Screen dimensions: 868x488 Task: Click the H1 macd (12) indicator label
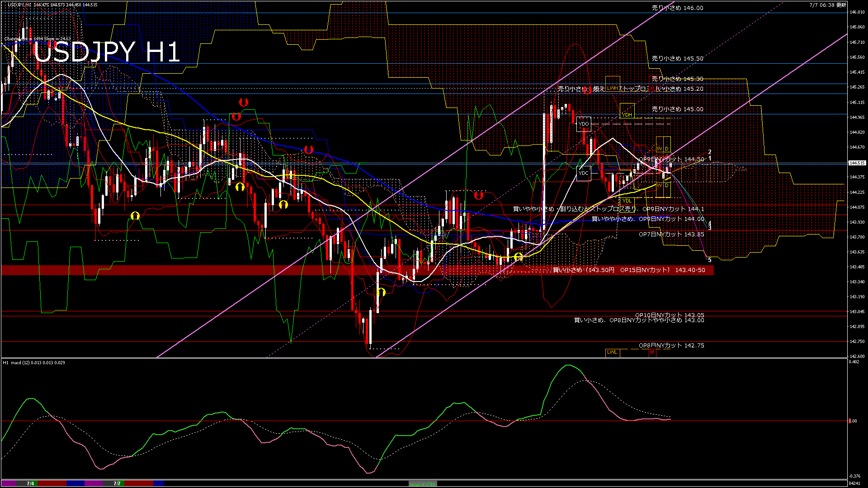tap(34, 362)
